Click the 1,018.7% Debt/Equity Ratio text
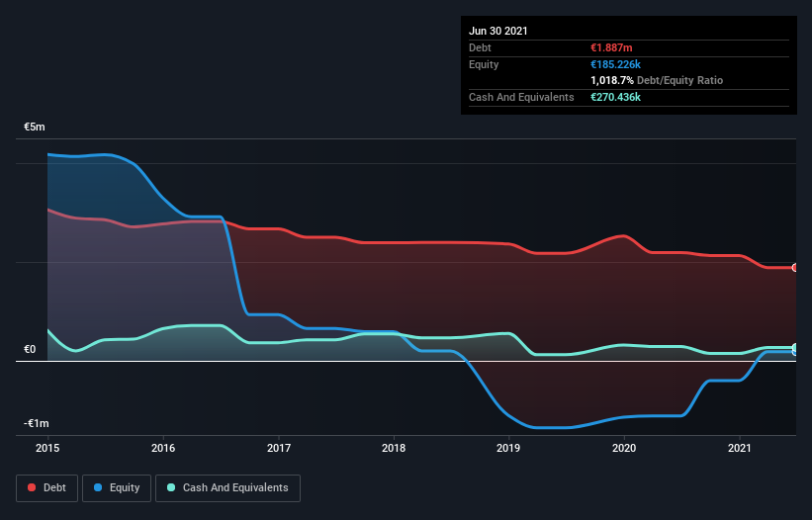The height and width of the screenshot is (520, 812). (x=657, y=80)
